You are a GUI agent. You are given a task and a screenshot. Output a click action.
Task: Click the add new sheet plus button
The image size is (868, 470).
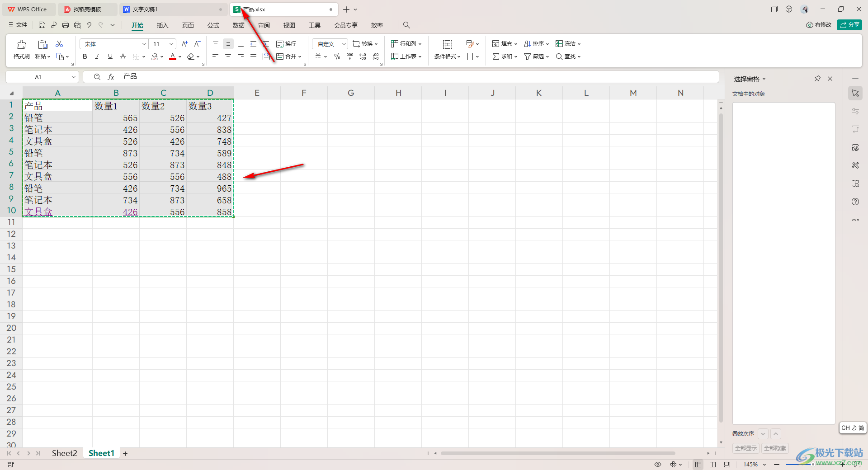point(125,454)
